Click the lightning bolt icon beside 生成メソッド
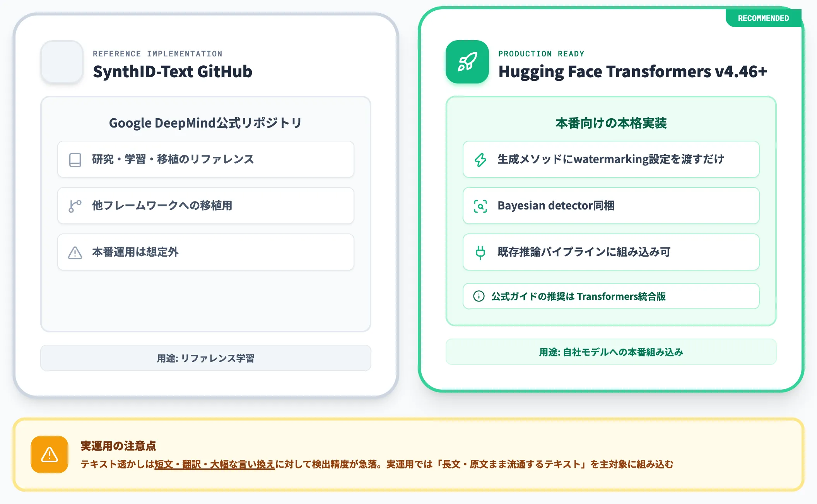 pyautogui.click(x=480, y=160)
